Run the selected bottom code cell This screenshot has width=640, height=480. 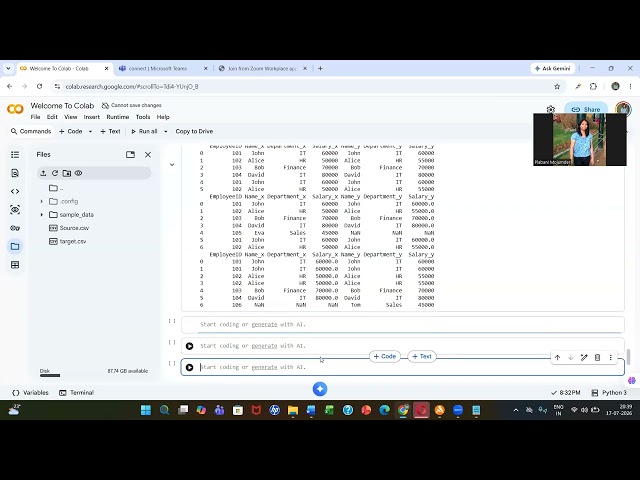(189, 367)
